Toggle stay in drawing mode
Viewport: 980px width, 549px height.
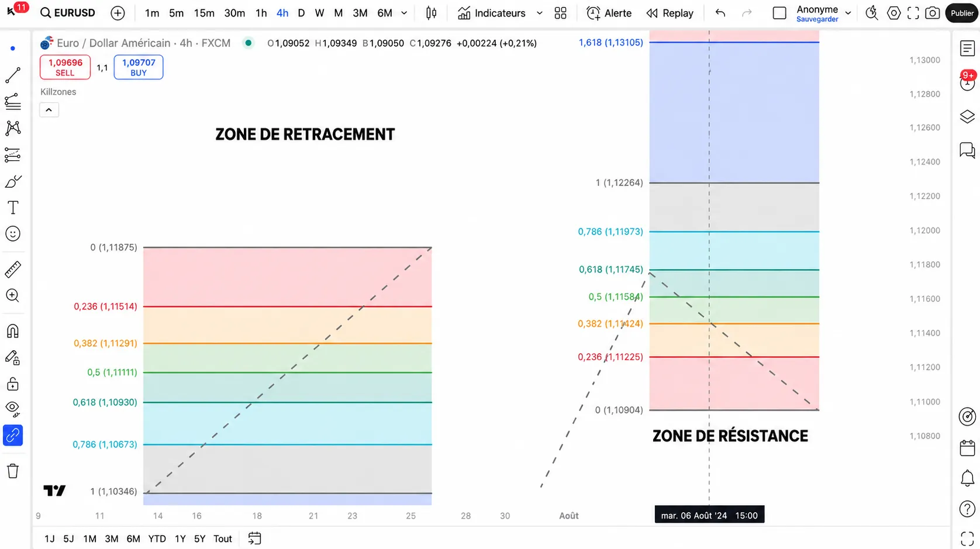(x=13, y=357)
